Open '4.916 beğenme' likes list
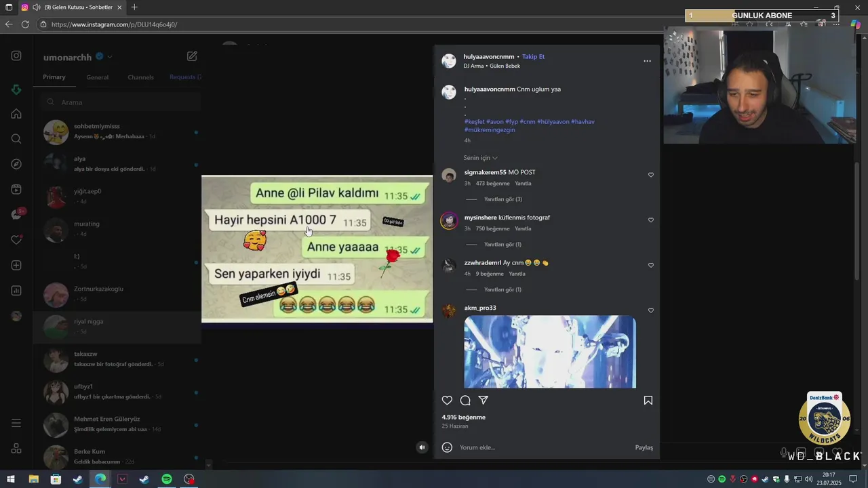This screenshot has height=488, width=868. point(463,418)
